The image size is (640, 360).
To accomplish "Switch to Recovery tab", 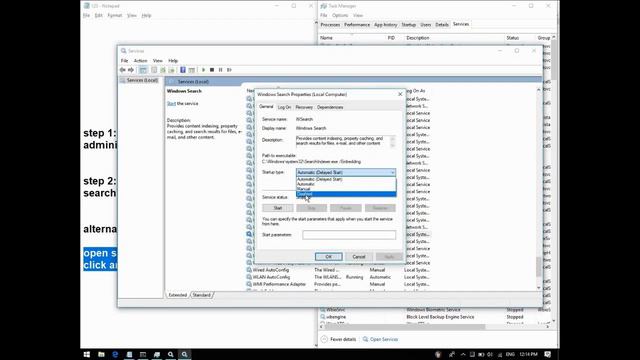I will click(304, 107).
